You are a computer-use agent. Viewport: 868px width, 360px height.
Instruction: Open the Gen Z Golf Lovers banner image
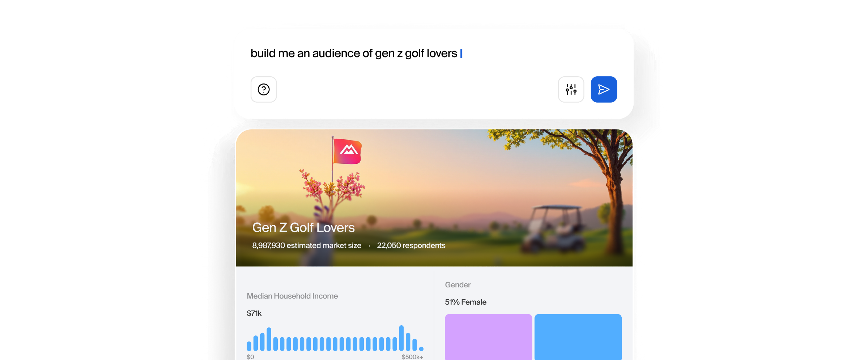pos(434,198)
